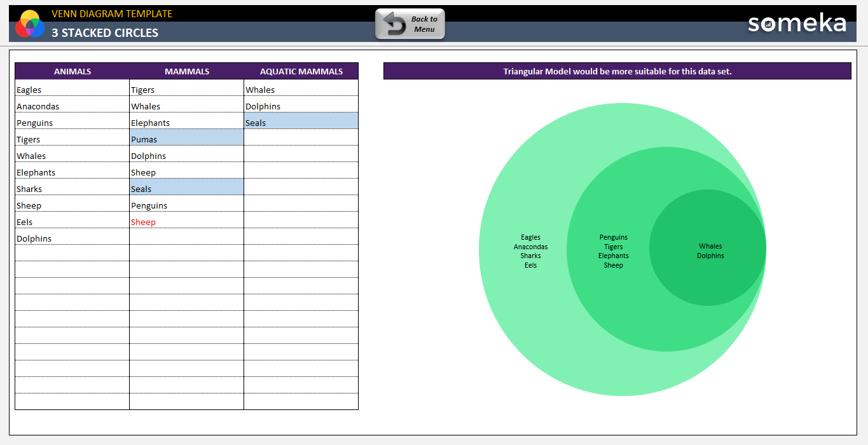Click the back arrow icon on the menu button
The image size is (868, 445).
click(394, 24)
